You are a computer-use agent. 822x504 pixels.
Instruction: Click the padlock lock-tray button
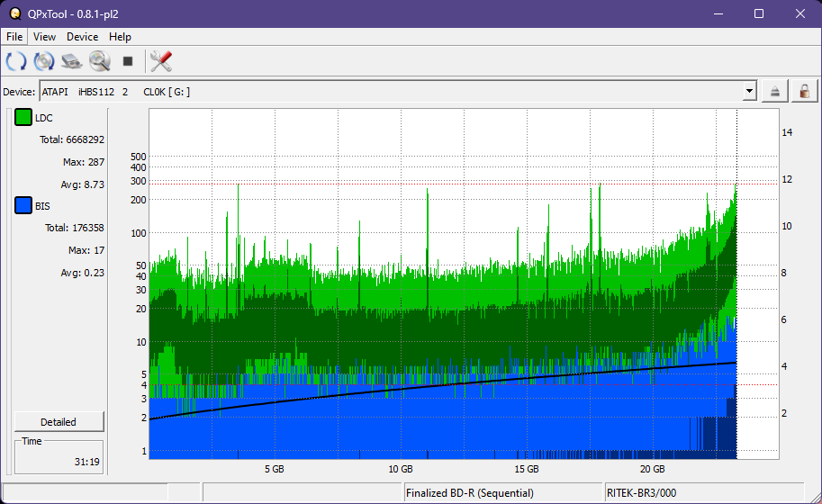point(804,92)
